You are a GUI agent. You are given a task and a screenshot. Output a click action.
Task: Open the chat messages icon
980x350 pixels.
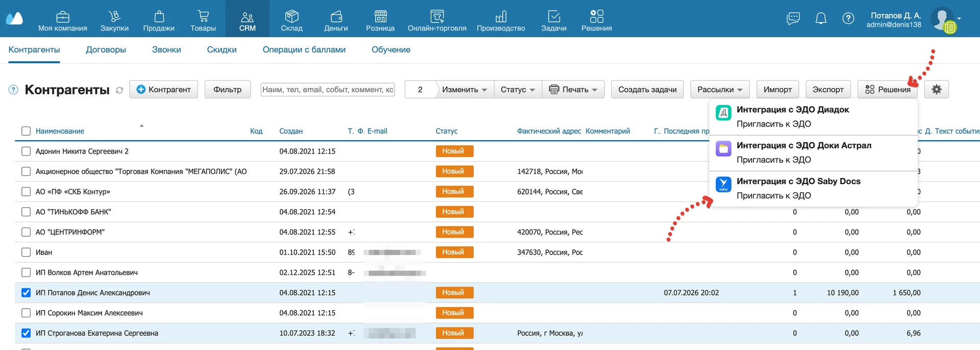click(793, 19)
